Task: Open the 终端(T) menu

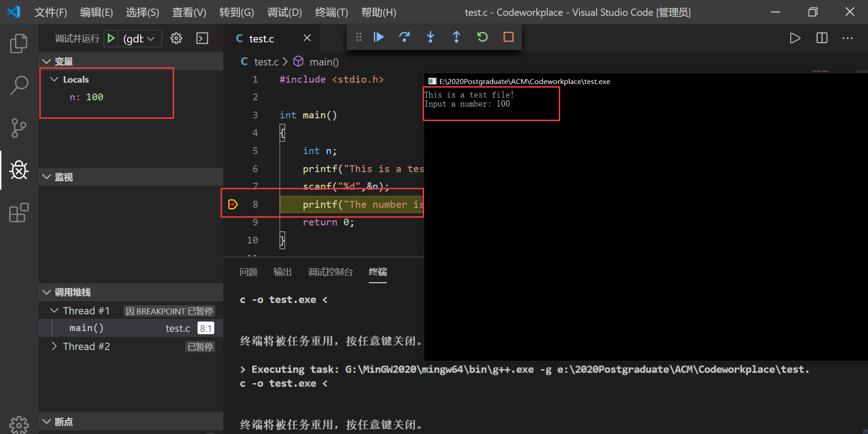Action: click(331, 12)
